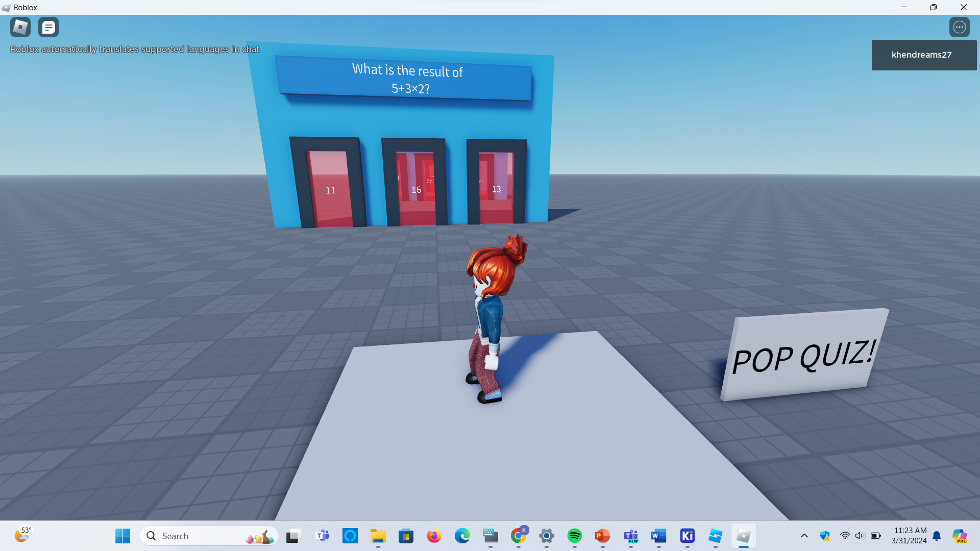Open PowerPoint from the taskbar
The height and width of the screenshot is (551, 980).
(x=602, y=536)
